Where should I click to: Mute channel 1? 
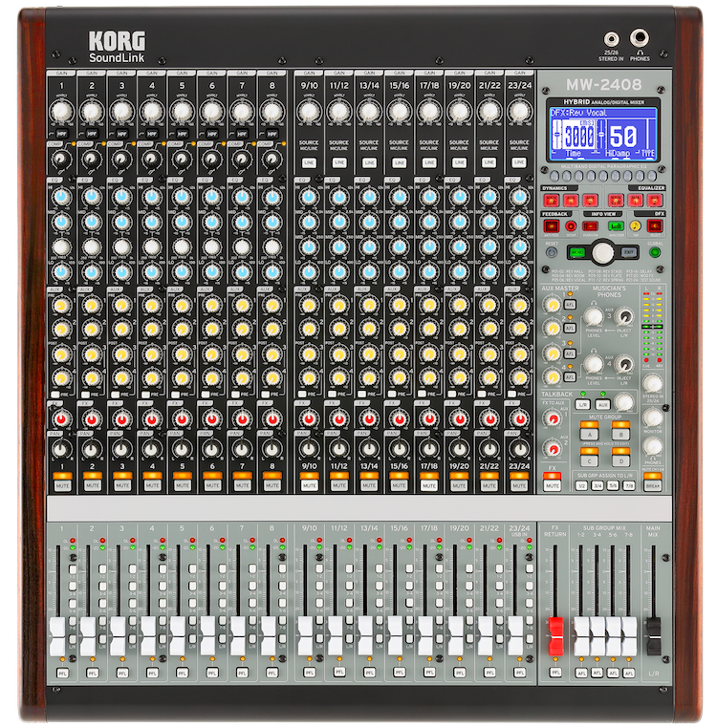tap(62, 485)
